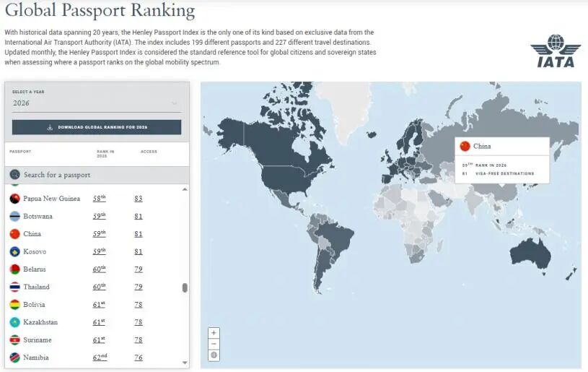The image size is (588, 372).
Task: Click the Search for a passport field
Action: (97, 175)
